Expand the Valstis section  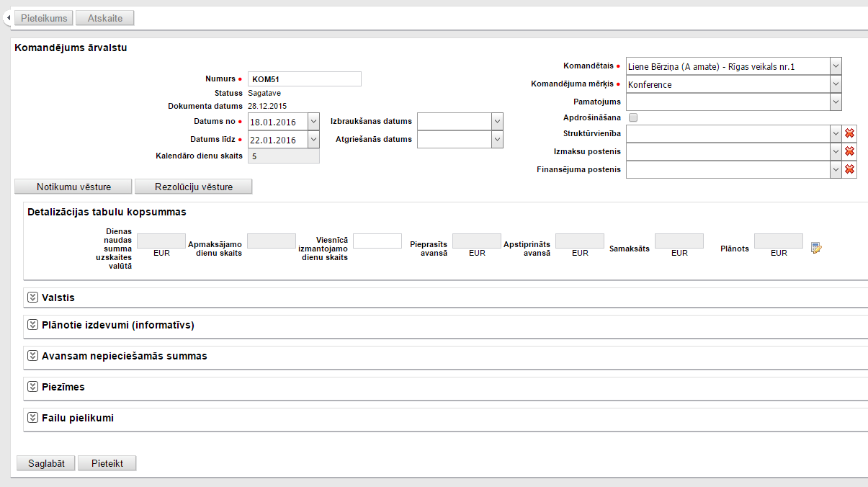pyautogui.click(x=32, y=298)
